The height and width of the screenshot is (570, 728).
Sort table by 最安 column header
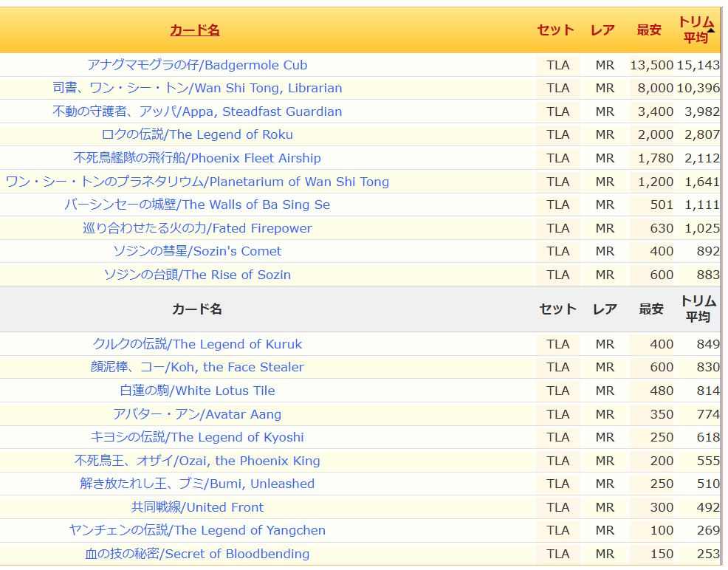point(649,30)
